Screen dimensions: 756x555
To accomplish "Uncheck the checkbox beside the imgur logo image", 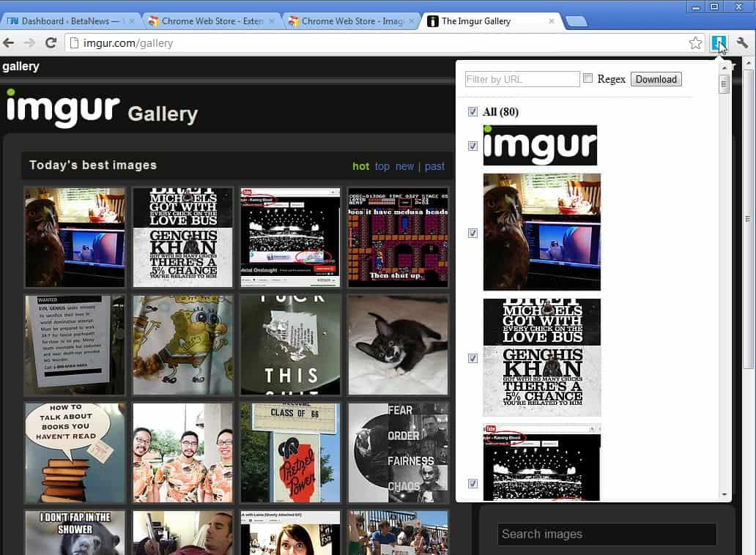I will pos(472,146).
